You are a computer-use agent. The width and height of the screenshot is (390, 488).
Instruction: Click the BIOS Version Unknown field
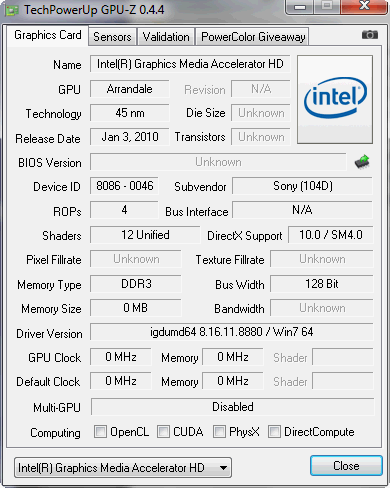(218, 162)
